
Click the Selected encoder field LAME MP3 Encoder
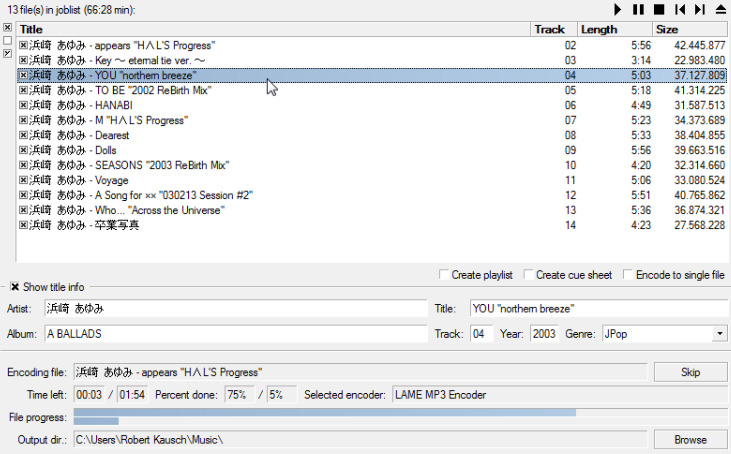point(559,395)
